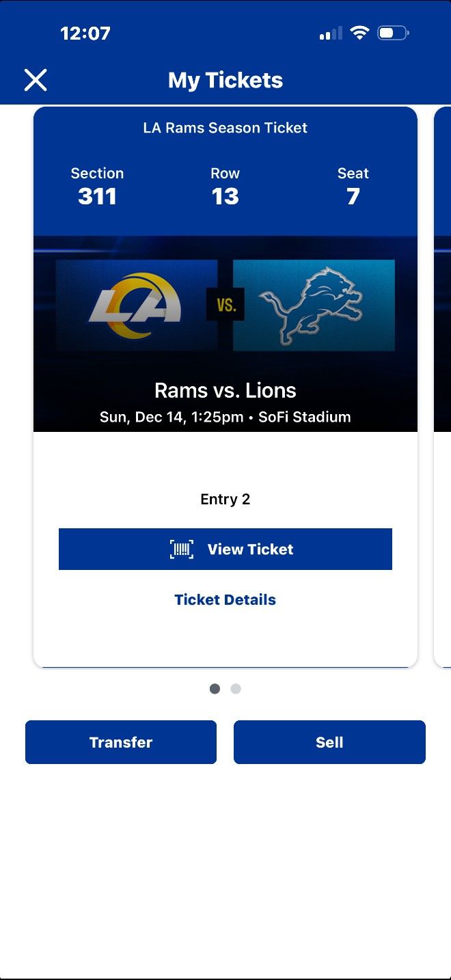Click the barcode icon on View Ticket
The image size is (451, 980).
pos(182,548)
